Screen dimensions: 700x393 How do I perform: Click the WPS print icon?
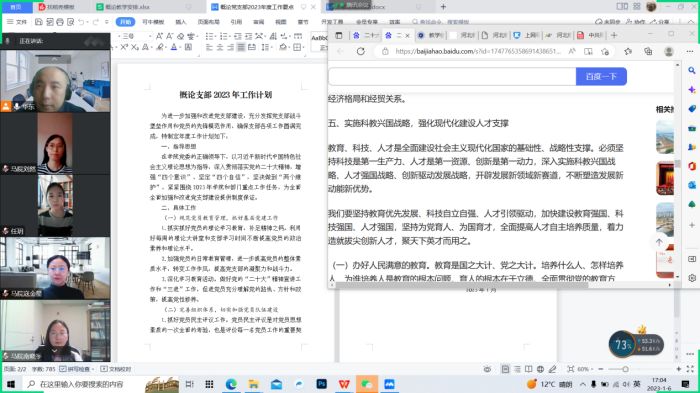60,22
